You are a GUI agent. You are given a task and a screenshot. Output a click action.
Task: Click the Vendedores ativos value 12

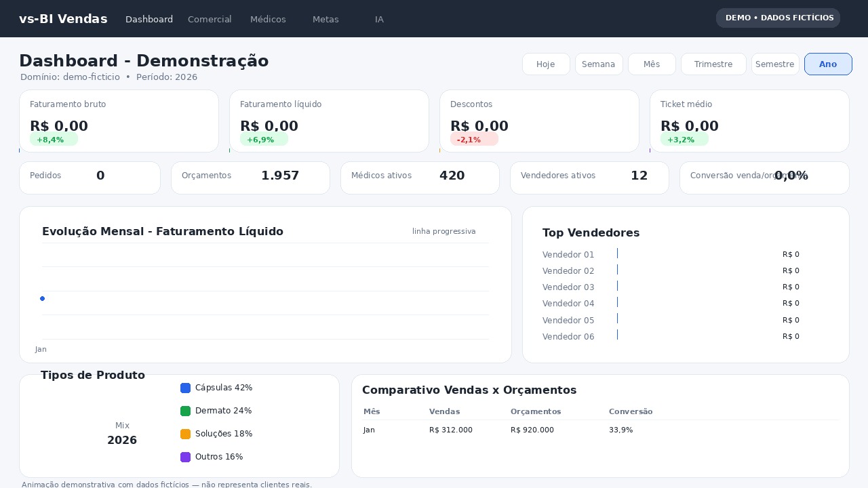[x=639, y=176]
